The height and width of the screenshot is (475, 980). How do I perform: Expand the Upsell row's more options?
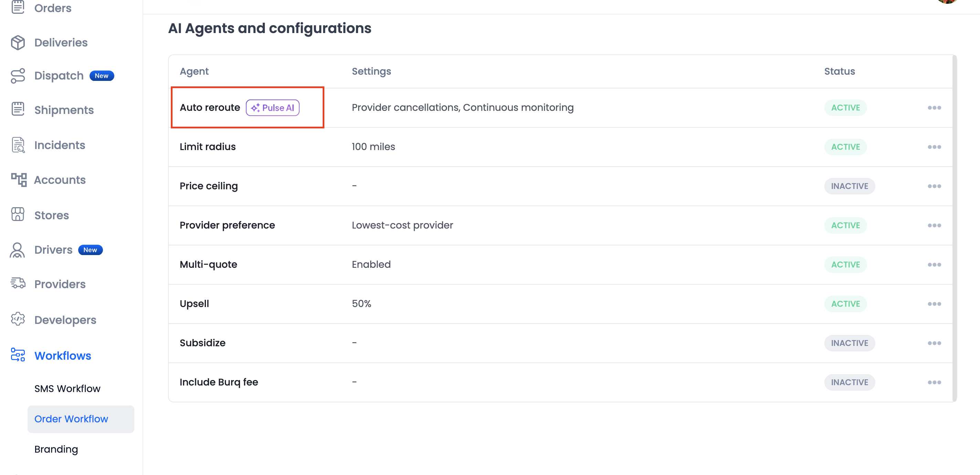[x=934, y=304]
